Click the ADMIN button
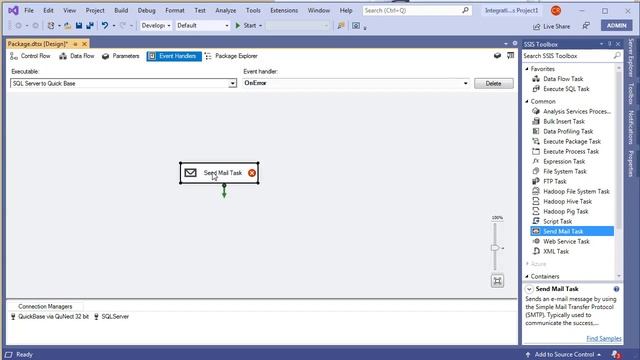This screenshot has height=360, width=640. (x=616, y=25)
